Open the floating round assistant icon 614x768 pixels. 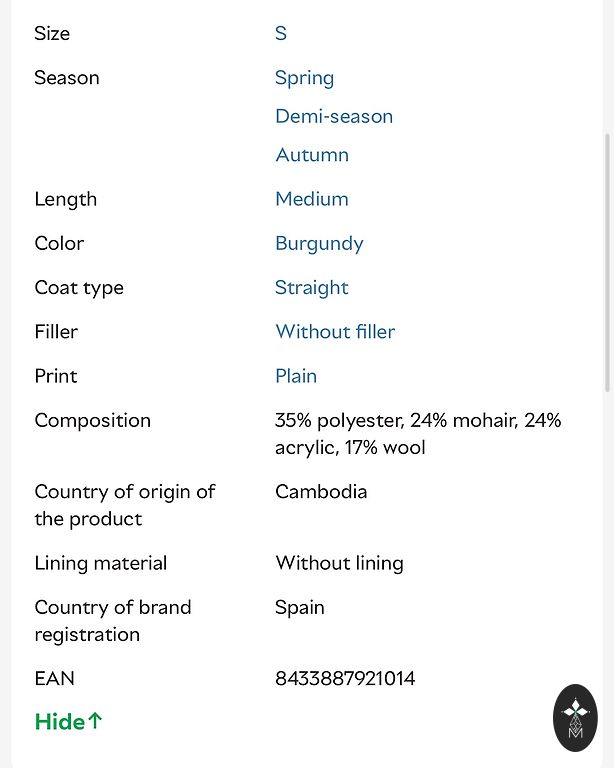pyautogui.click(x=575, y=718)
